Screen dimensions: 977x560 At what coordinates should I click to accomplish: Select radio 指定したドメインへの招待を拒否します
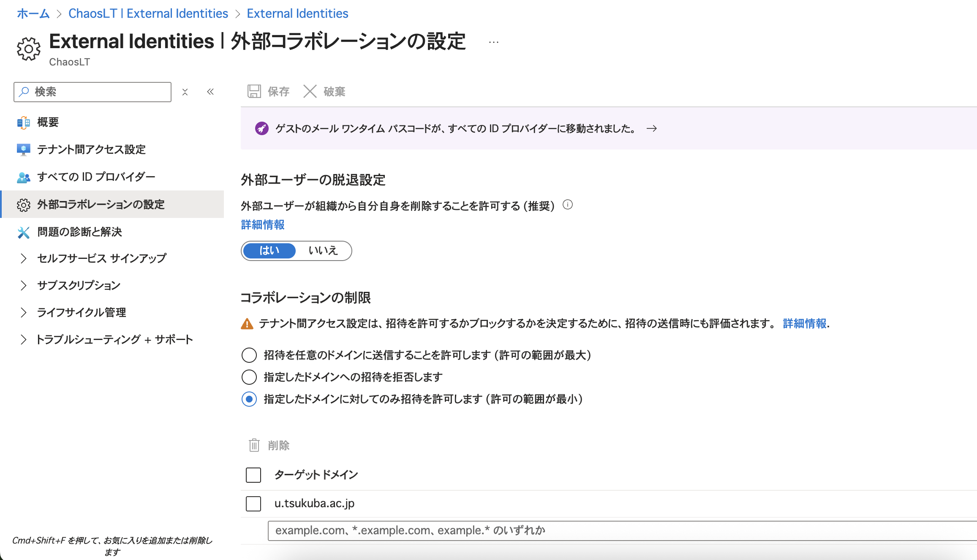(249, 377)
